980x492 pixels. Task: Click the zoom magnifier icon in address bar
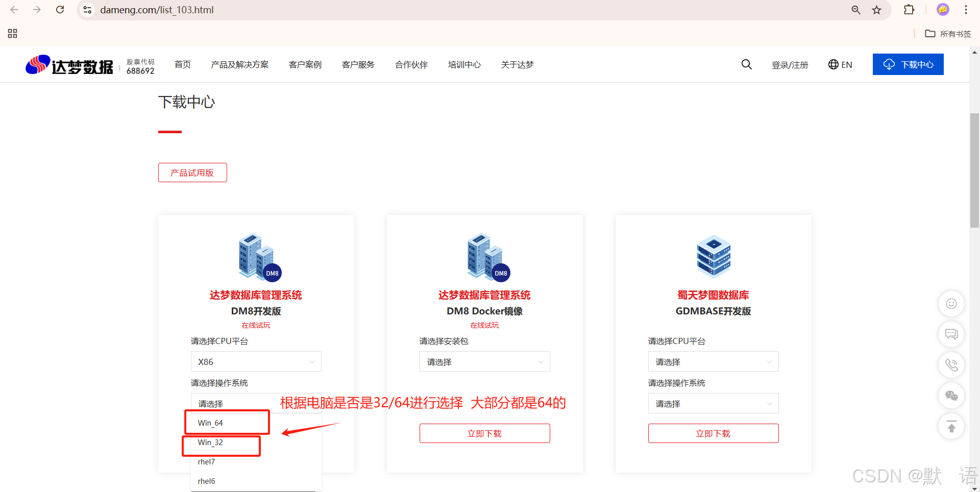(x=856, y=10)
